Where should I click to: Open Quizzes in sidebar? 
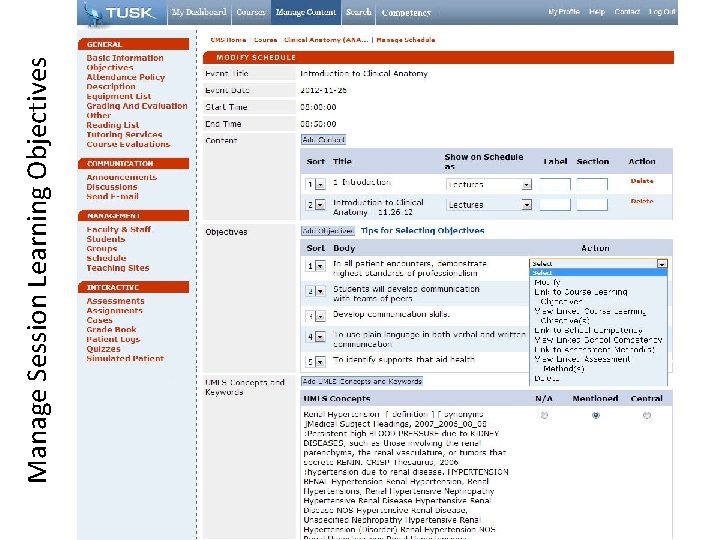point(103,349)
